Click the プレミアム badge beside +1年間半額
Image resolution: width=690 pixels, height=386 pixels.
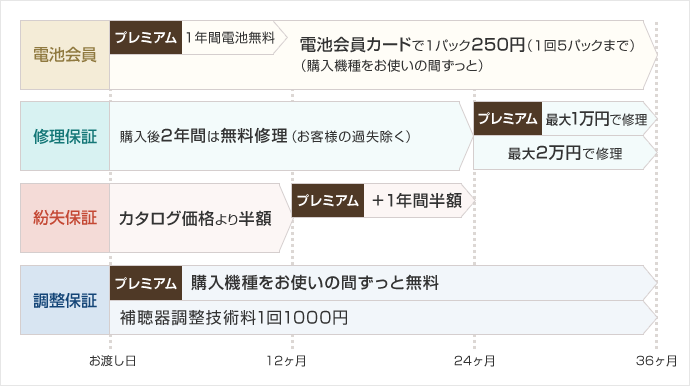(x=328, y=201)
